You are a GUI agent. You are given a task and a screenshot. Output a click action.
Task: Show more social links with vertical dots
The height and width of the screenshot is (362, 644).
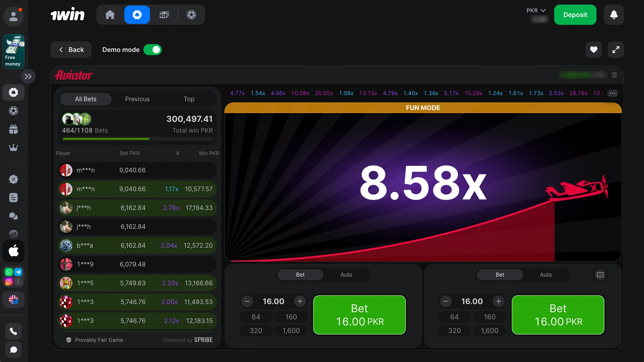[18, 282]
